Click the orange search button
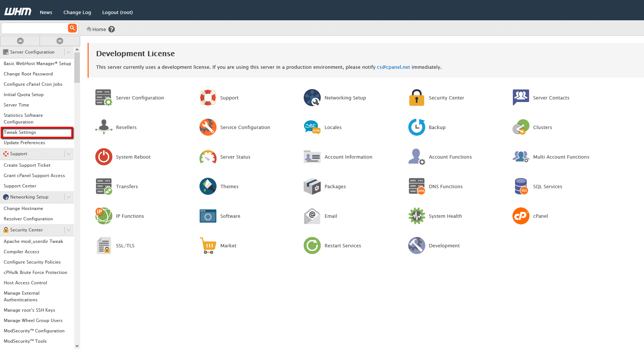 coord(72,28)
